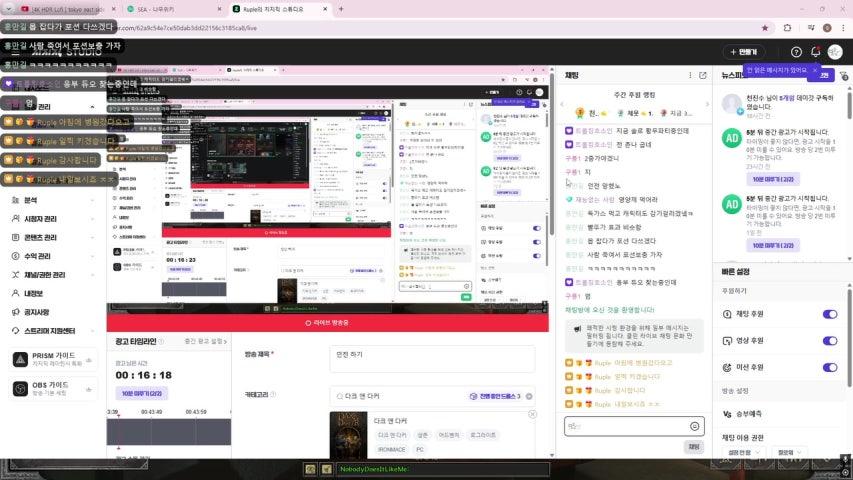
Task: Toggle the 영상 후원 switch
Action: point(830,341)
